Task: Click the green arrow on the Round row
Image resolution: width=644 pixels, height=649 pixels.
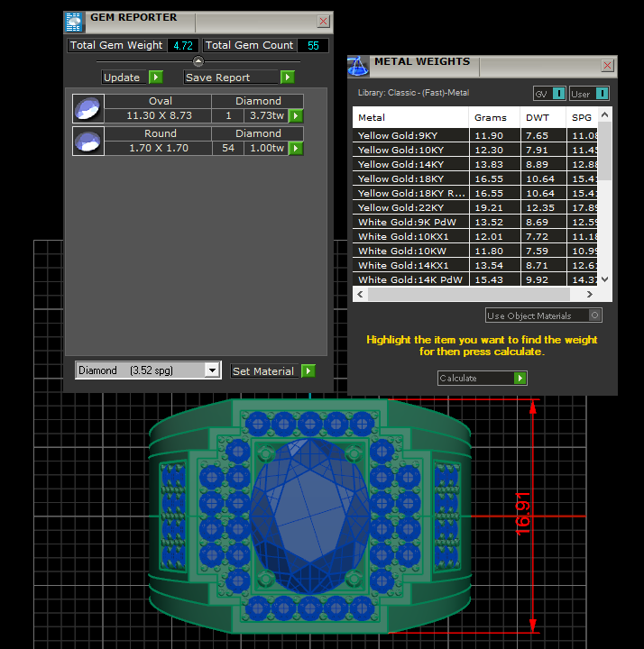Action: tap(296, 148)
